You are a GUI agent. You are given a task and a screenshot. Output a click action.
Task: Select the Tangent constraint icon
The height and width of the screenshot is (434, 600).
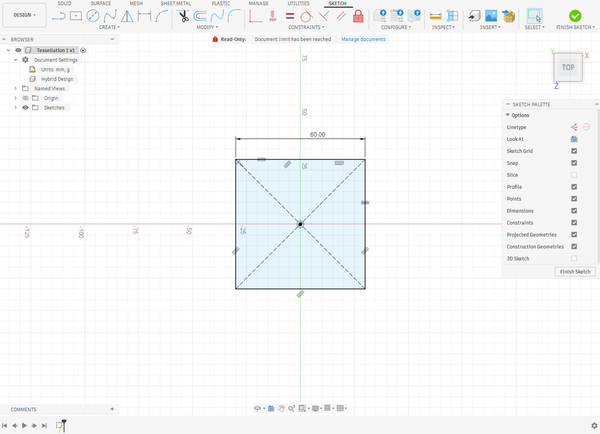[306, 16]
